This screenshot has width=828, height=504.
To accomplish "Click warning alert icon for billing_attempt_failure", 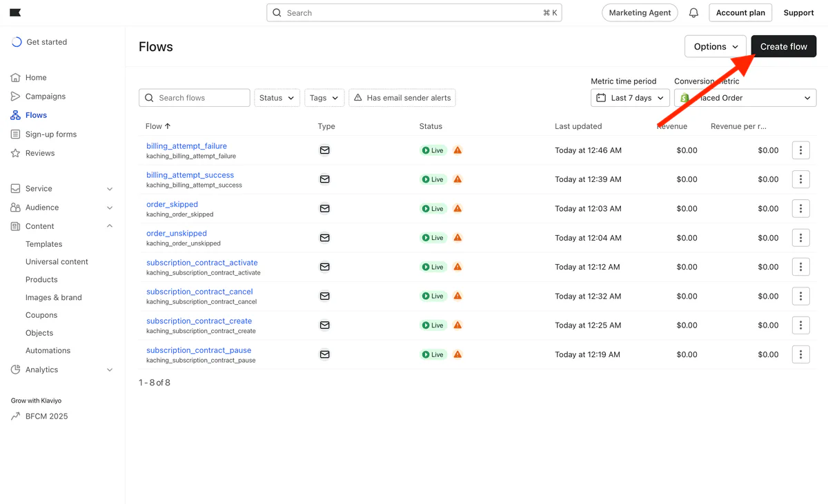I will pyautogui.click(x=457, y=150).
